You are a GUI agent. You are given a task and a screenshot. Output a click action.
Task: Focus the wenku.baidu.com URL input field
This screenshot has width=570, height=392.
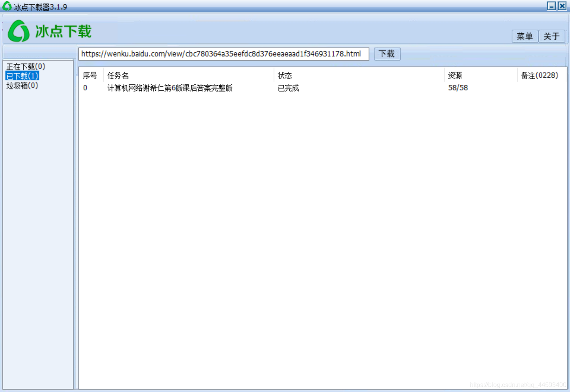click(224, 54)
